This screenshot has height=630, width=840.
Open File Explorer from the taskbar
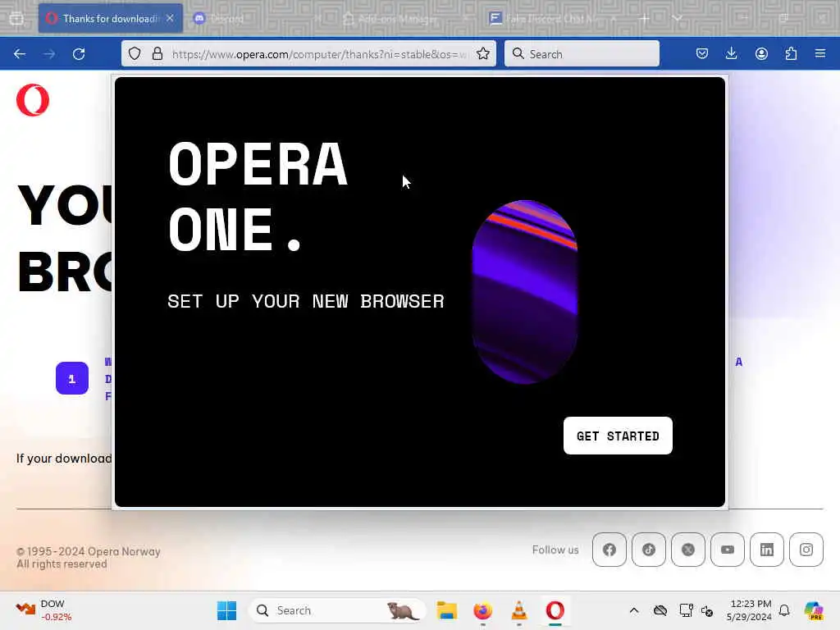(x=447, y=610)
